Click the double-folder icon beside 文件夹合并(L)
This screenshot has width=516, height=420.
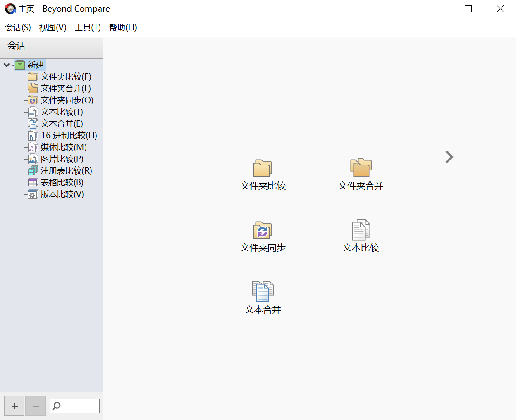[33, 88]
